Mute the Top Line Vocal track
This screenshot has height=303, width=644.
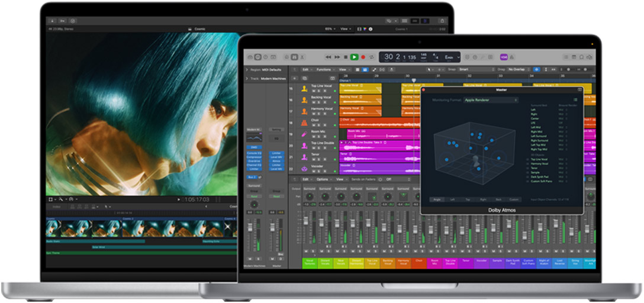[x=313, y=91]
